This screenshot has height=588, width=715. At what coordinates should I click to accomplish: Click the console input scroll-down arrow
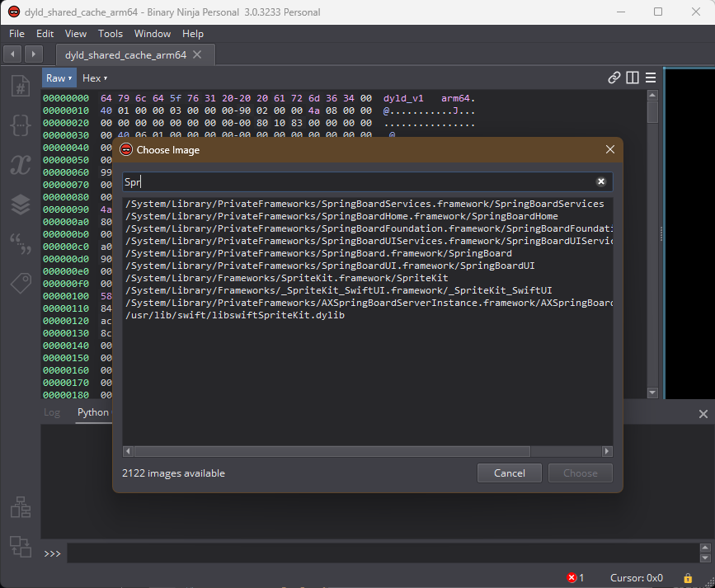click(705, 557)
